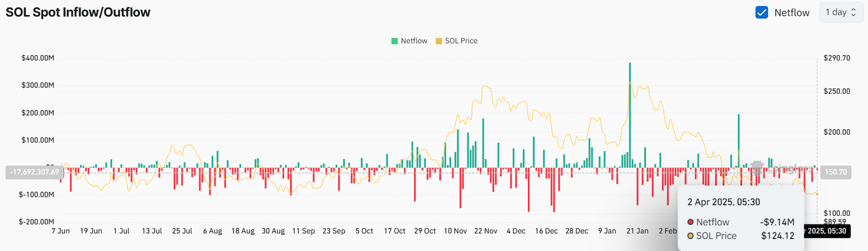Image resolution: width=868 pixels, height=251 pixels.
Task: Click the $400.00M left axis label
Action: coord(37,59)
